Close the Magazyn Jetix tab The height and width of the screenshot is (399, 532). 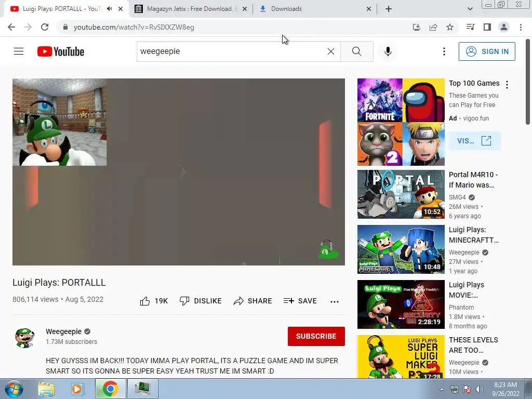(x=245, y=9)
